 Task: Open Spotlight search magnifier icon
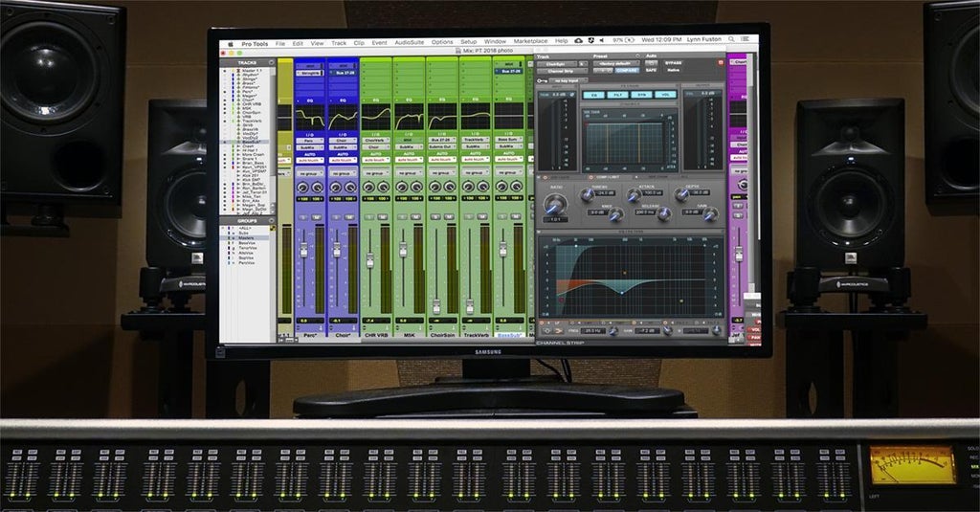tap(731, 39)
